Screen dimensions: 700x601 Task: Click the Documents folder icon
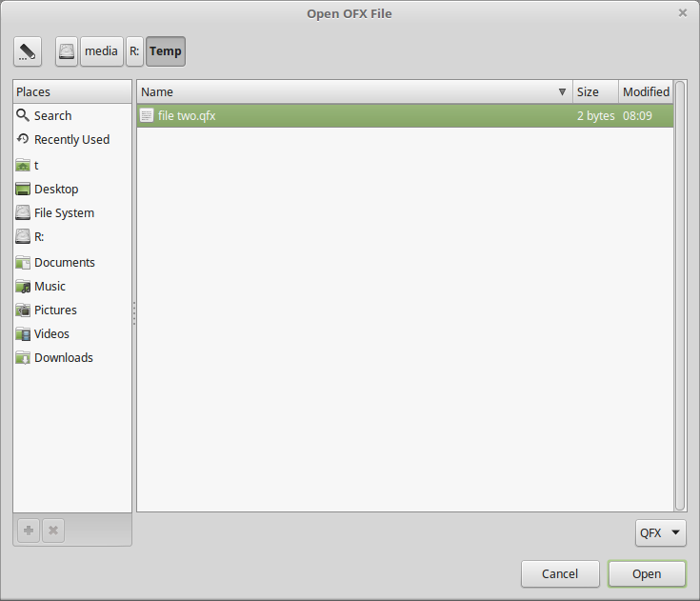click(x=23, y=262)
